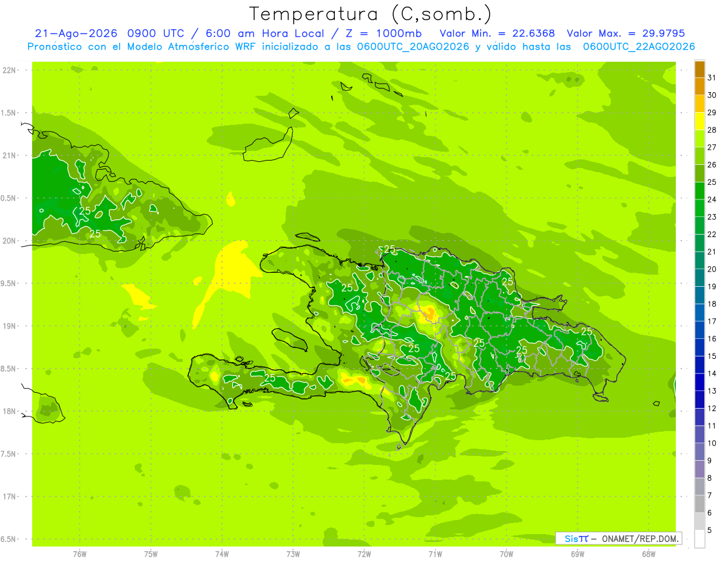Click the teal colorbar segment between 19 and 20
Screen dimensions: 728x562
(x=699, y=278)
